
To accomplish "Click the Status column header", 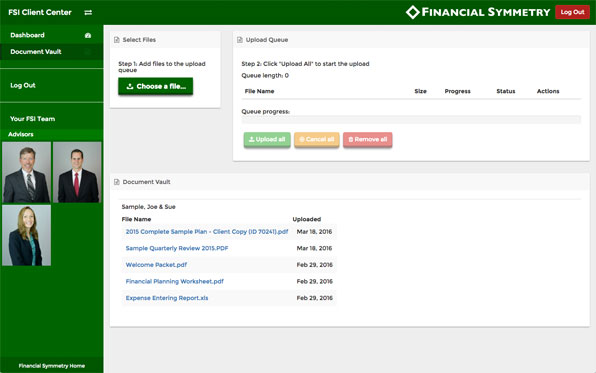I will click(x=506, y=91).
